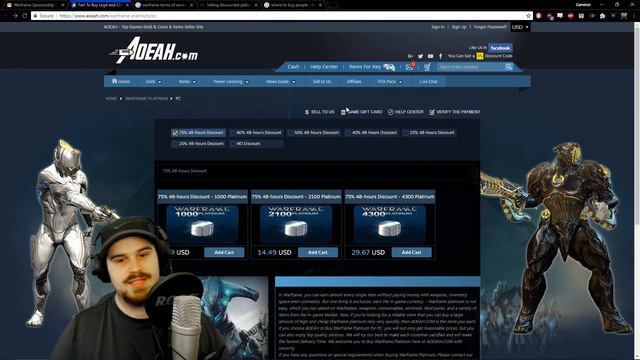
Task: Check the 60% 48-hours Discount box
Action: (233, 133)
